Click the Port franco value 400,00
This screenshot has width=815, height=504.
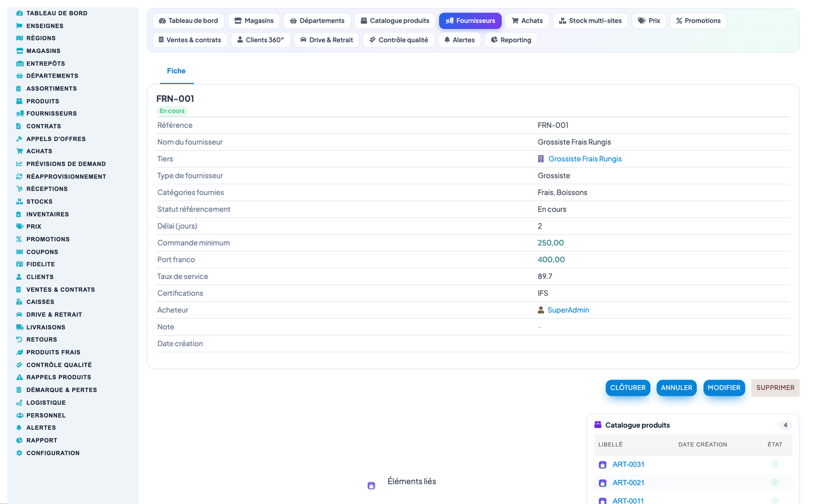pyautogui.click(x=551, y=260)
